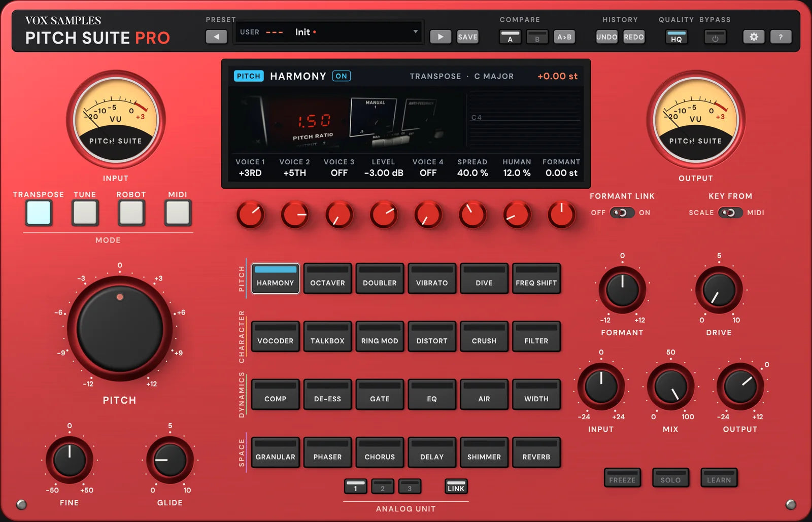Screen dimensions: 812x522
Task: Click the Mix knob
Action: click(670, 387)
